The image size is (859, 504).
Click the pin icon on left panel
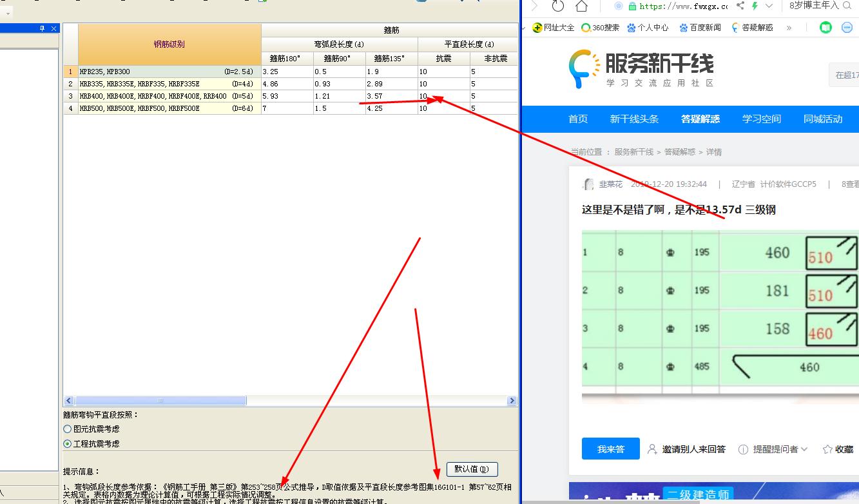[x=43, y=28]
